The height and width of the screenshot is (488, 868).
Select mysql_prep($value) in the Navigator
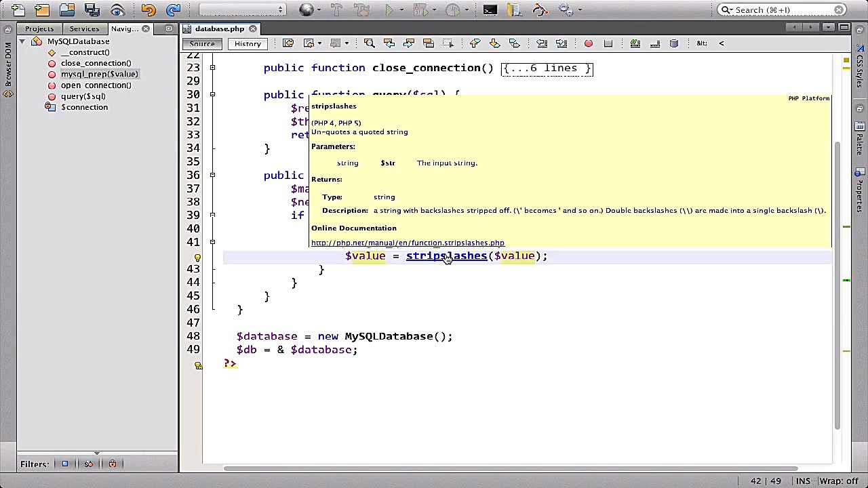tap(99, 74)
